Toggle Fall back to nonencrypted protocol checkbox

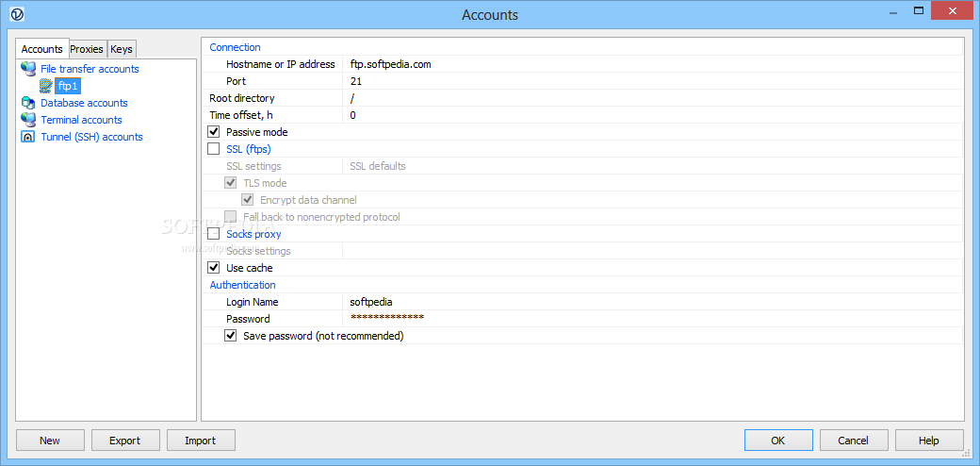coord(231,216)
